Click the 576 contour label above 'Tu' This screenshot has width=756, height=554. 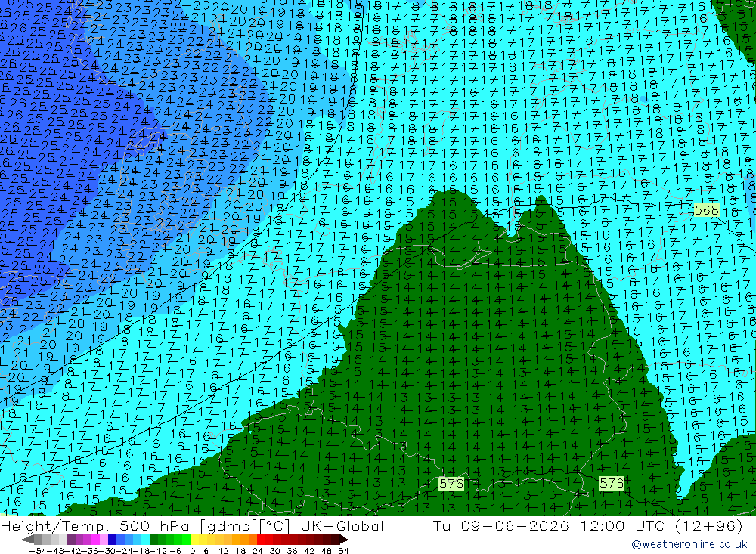click(x=451, y=484)
